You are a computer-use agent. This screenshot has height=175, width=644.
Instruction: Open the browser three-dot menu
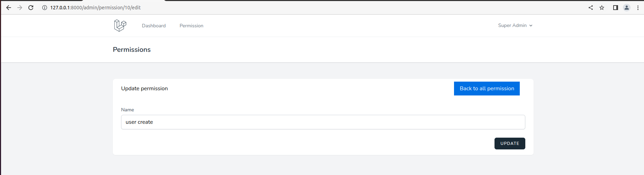pos(638,8)
